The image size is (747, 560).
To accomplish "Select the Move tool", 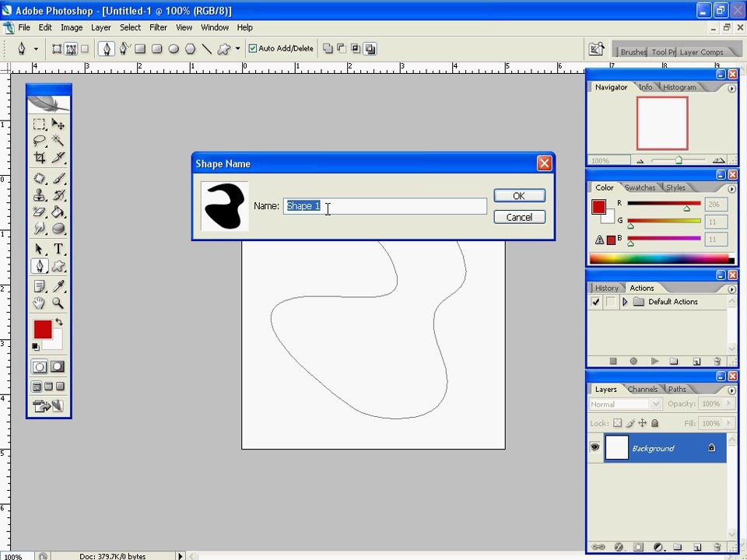I will [58, 124].
